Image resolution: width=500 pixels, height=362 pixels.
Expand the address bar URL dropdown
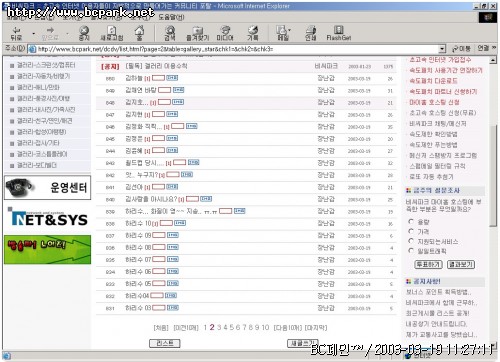(442, 49)
